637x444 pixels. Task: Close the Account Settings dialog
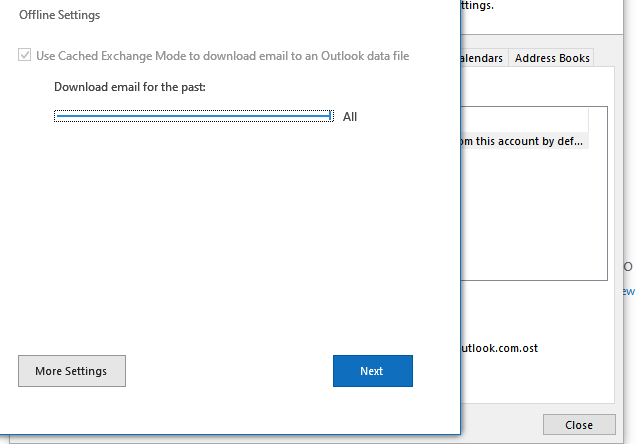click(578, 425)
